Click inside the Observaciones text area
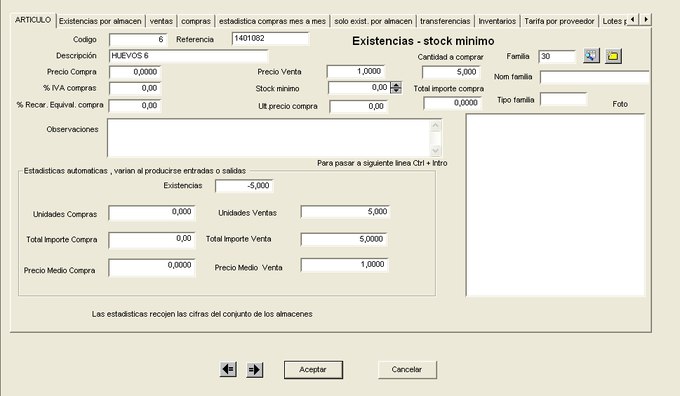The height and width of the screenshot is (396, 680). coord(274,138)
